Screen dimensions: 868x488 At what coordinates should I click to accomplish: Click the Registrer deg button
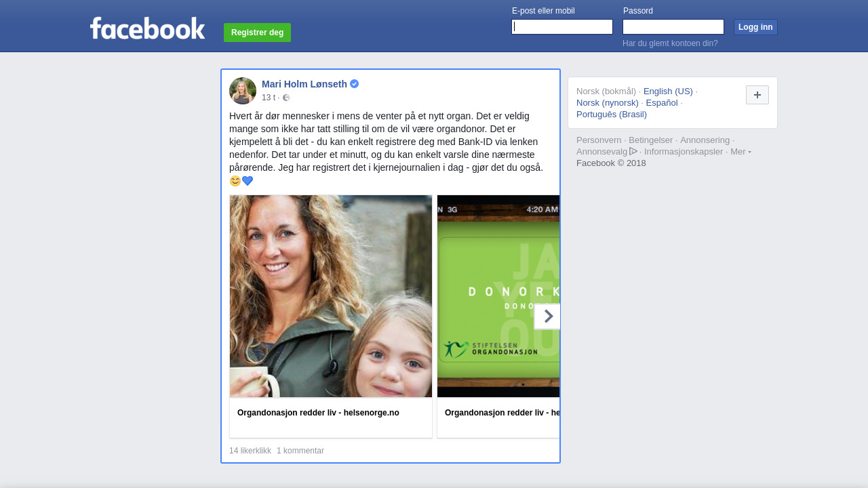257,33
